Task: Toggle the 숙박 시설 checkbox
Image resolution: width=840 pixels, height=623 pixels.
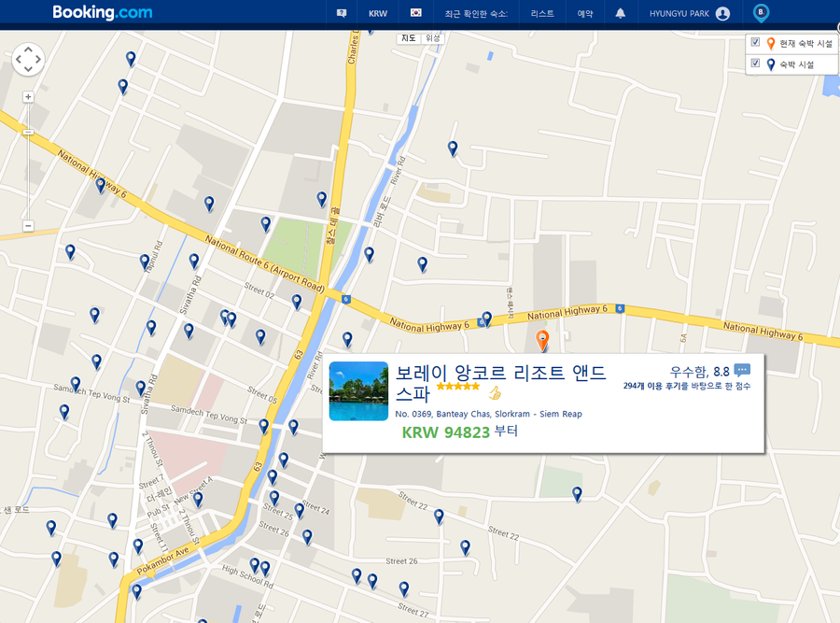Action: pos(755,64)
